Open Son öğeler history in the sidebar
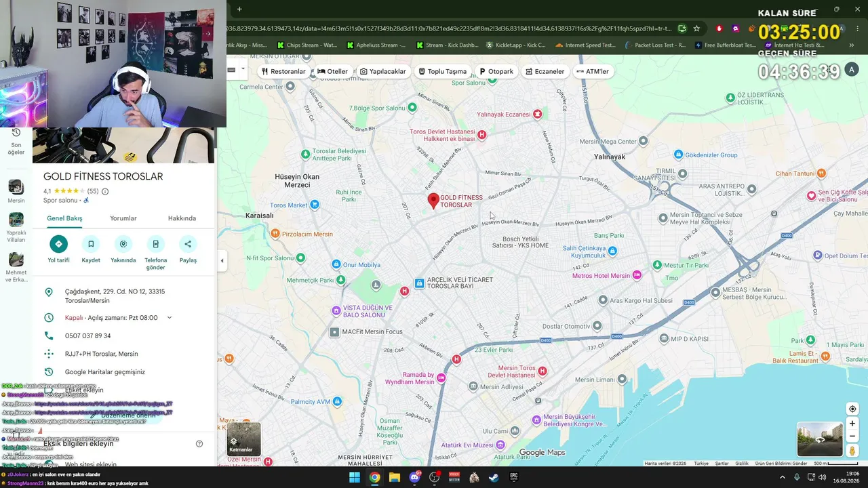Image resolution: width=868 pixels, height=488 pixels. click(16, 140)
